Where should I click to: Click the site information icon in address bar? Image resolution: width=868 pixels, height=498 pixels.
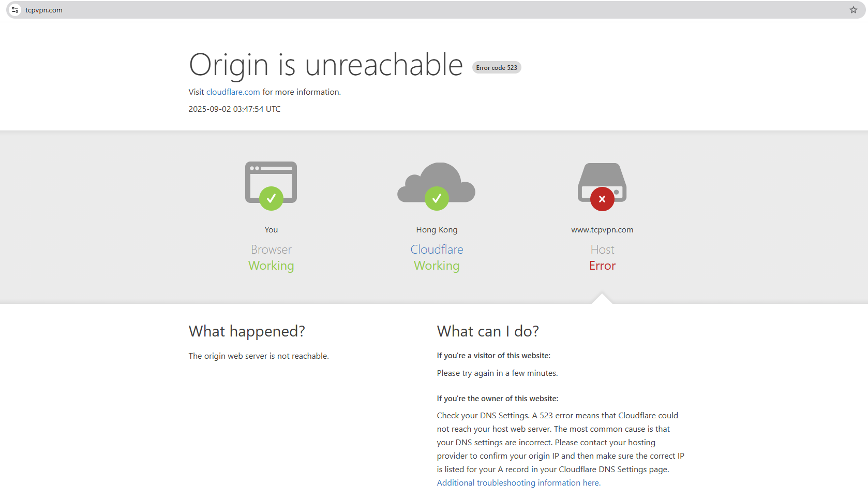(15, 10)
